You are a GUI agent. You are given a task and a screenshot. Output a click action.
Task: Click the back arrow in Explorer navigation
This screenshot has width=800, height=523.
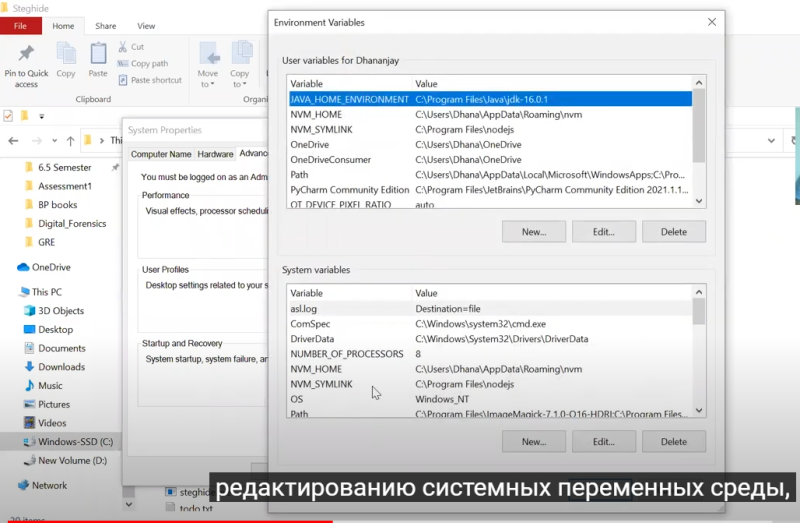[13, 140]
